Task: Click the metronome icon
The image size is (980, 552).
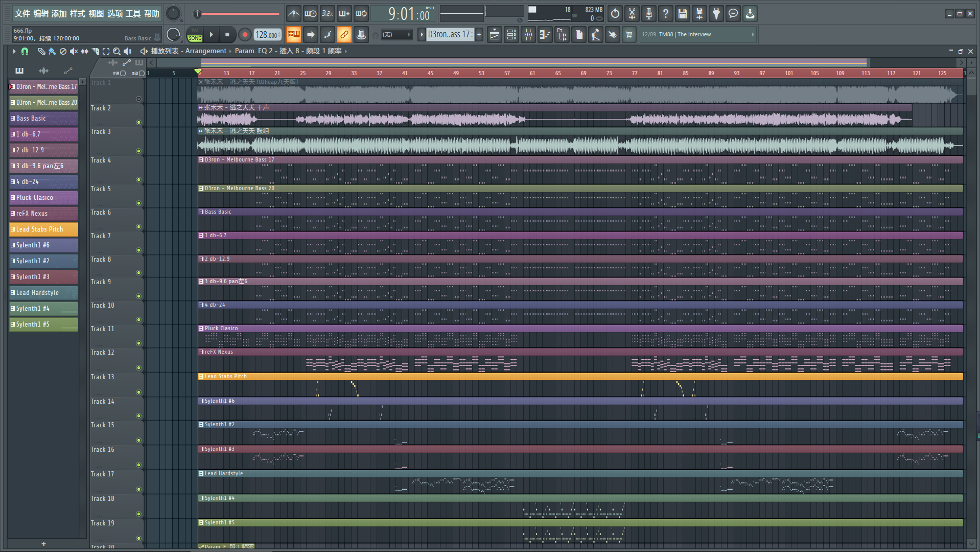Action: tap(293, 14)
